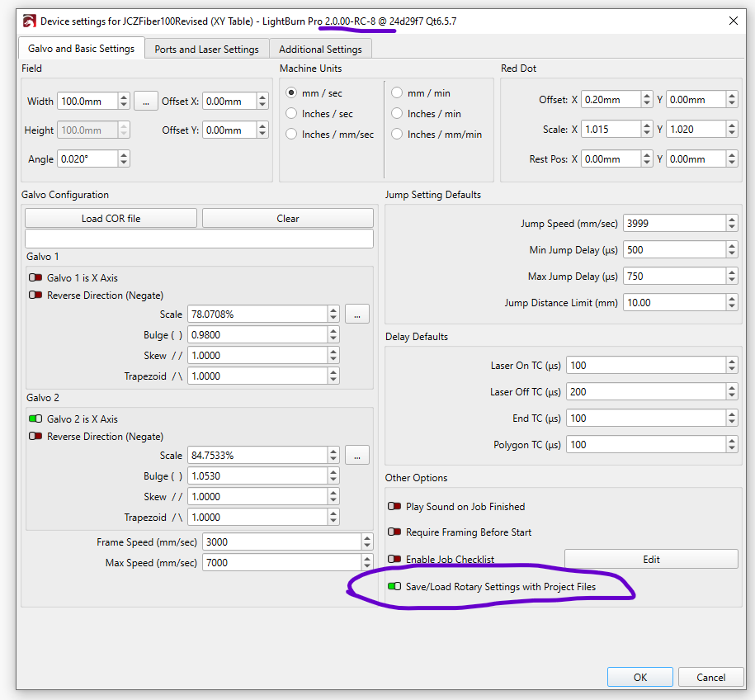Click Red Dot Offset Y input field
The height and width of the screenshot is (700, 755).
(696, 100)
